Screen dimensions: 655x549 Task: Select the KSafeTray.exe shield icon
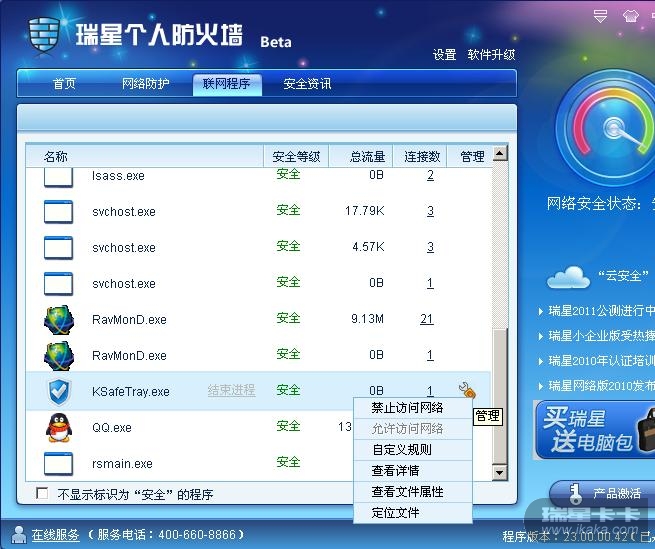(x=58, y=392)
